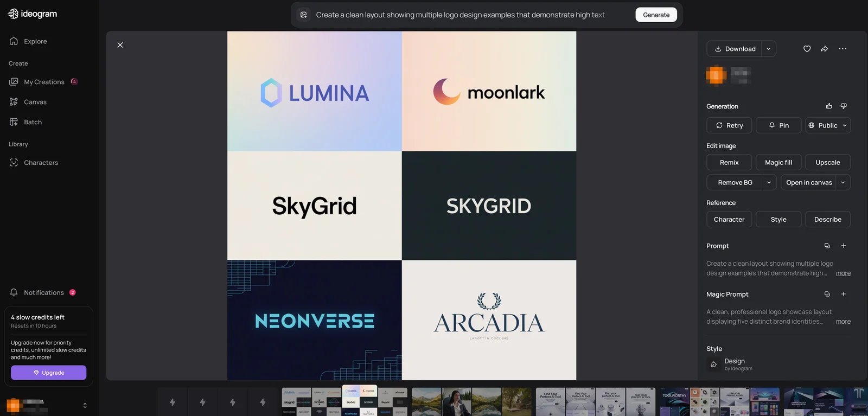Click the LUMINA logo tile in image

click(315, 91)
